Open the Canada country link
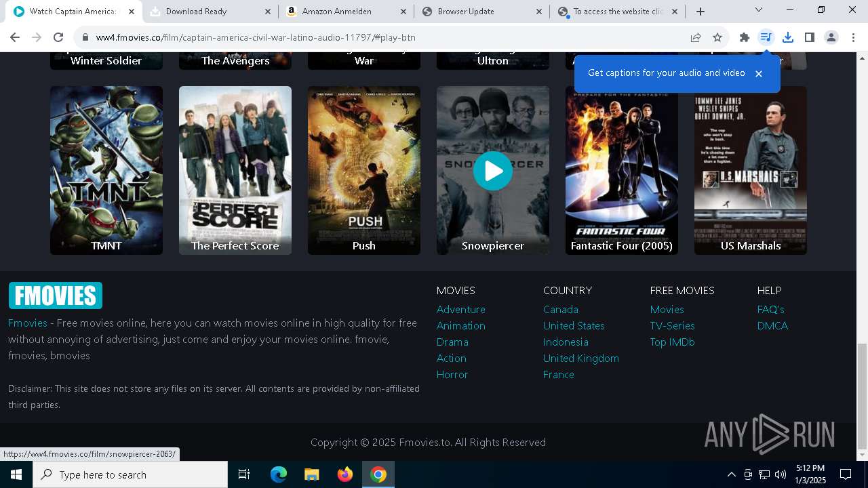Screen dimensions: 868x488 (x=561, y=309)
